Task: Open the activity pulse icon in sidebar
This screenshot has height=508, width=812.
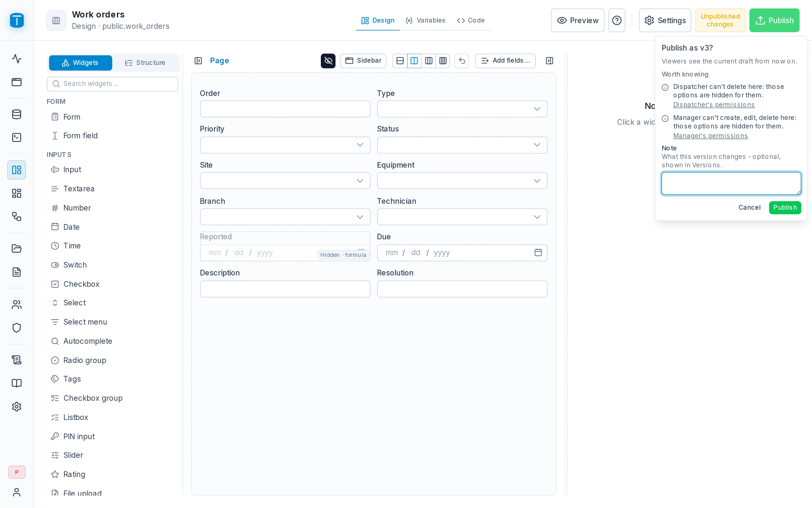Action: [x=17, y=59]
